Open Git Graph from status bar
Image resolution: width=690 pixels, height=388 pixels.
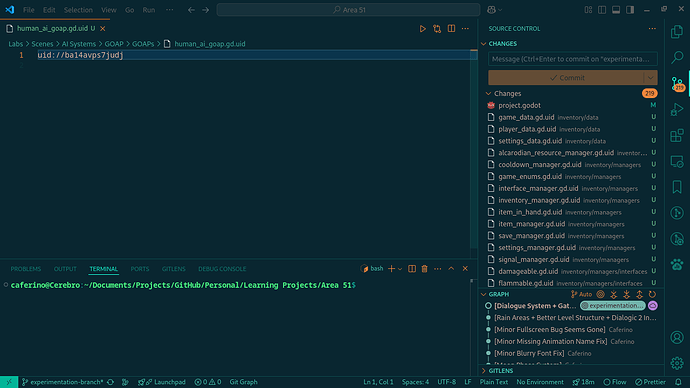point(243,382)
